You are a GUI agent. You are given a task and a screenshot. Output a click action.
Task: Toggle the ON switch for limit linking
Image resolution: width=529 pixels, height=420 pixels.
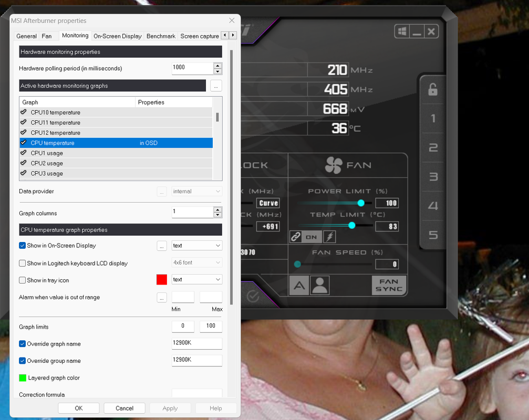[x=312, y=237]
